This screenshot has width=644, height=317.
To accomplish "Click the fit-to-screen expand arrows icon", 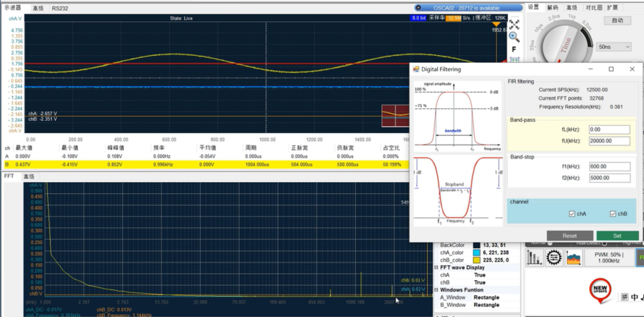I will click(x=514, y=24).
